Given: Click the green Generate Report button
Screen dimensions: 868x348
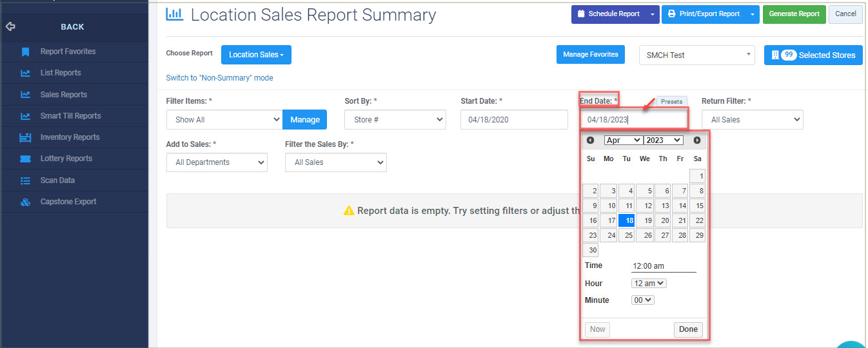Looking at the screenshot, I should tap(794, 14).
